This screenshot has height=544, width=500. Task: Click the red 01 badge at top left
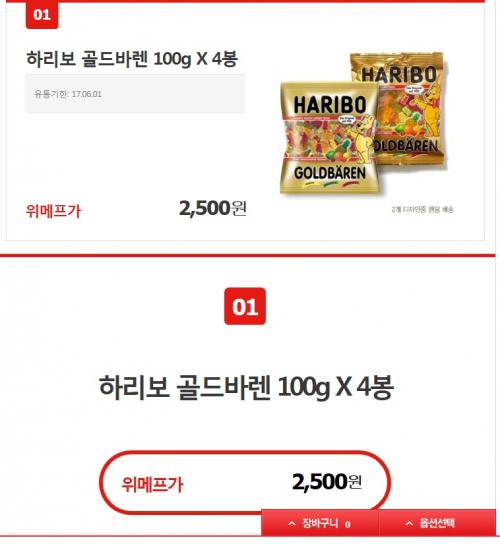(42, 15)
